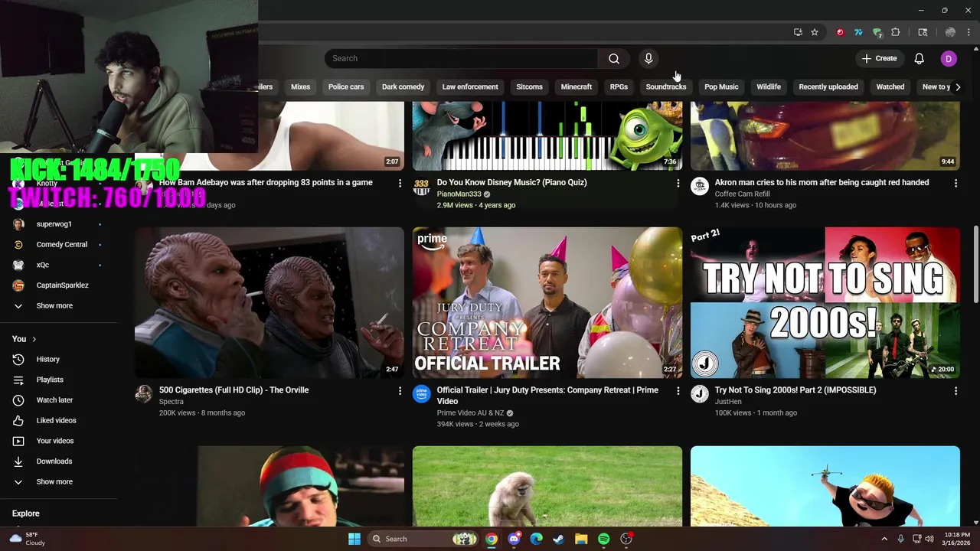
Task: Open the Chrome extensions puzzle icon
Action: [x=896, y=32]
